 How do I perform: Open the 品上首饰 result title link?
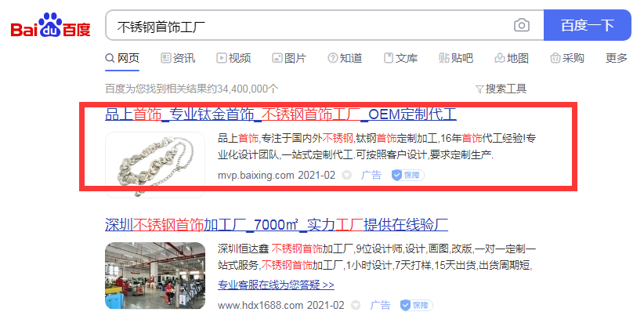pyautogui.click(x=281, y=114)
